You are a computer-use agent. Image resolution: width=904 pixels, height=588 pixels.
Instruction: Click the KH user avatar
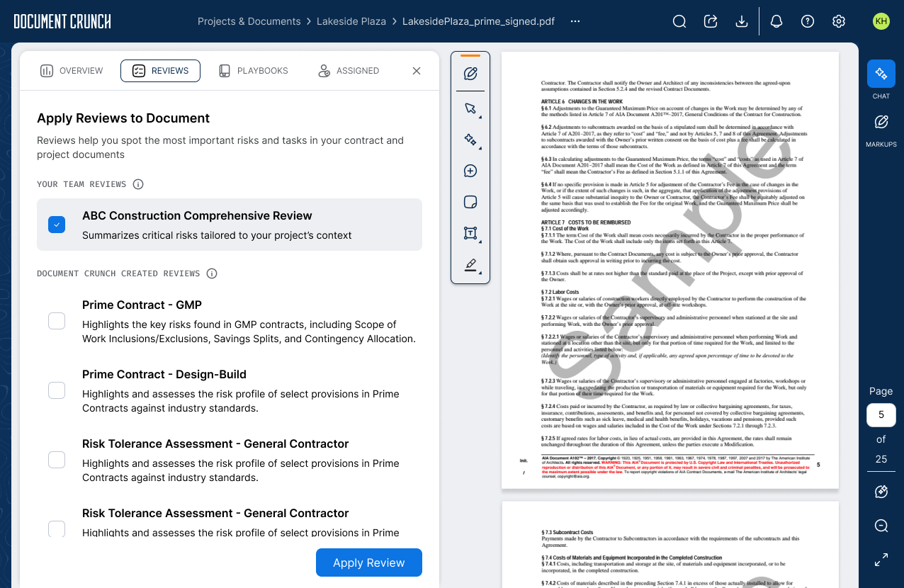click(881, 21)
